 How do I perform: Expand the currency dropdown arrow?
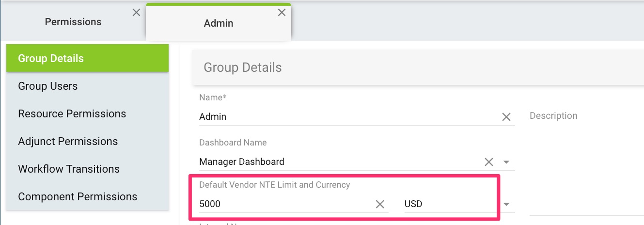tap(506, 204)
